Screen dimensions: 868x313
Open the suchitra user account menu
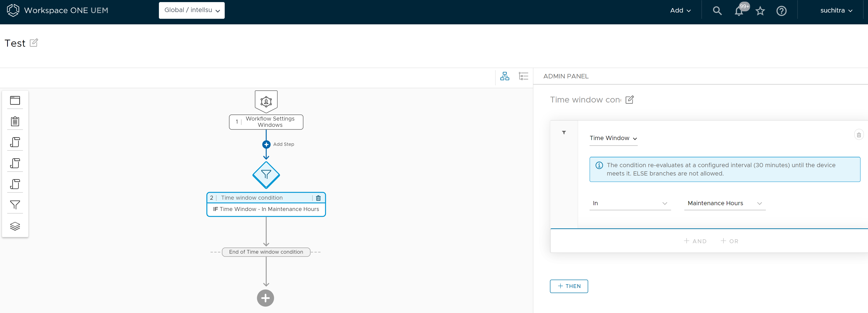(x=836, y=10)
